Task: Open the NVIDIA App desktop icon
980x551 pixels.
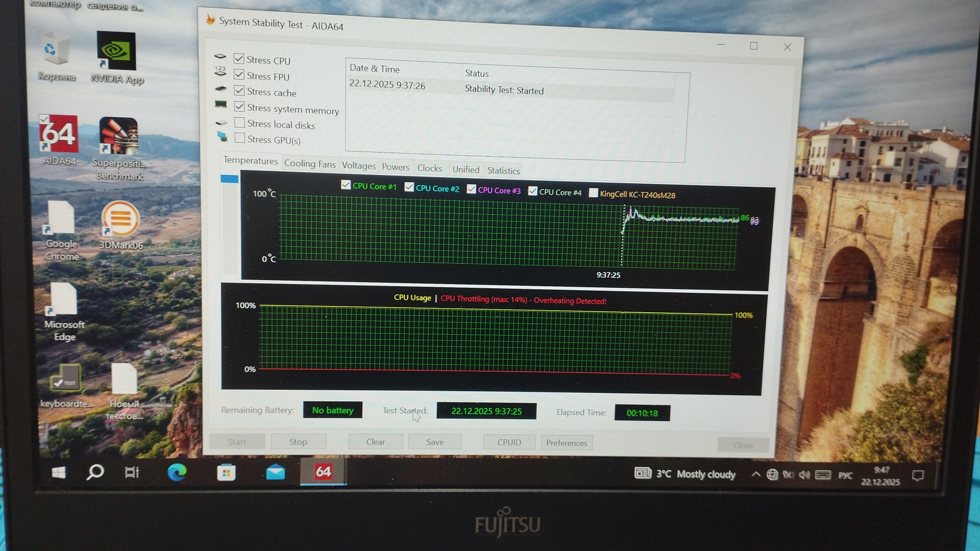Action: [x=116, y=51]
